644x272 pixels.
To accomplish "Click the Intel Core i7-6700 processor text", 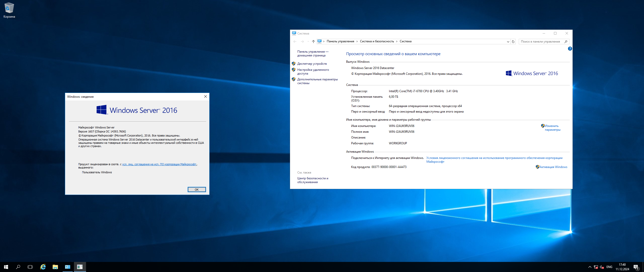I will [x=423, y=91].
